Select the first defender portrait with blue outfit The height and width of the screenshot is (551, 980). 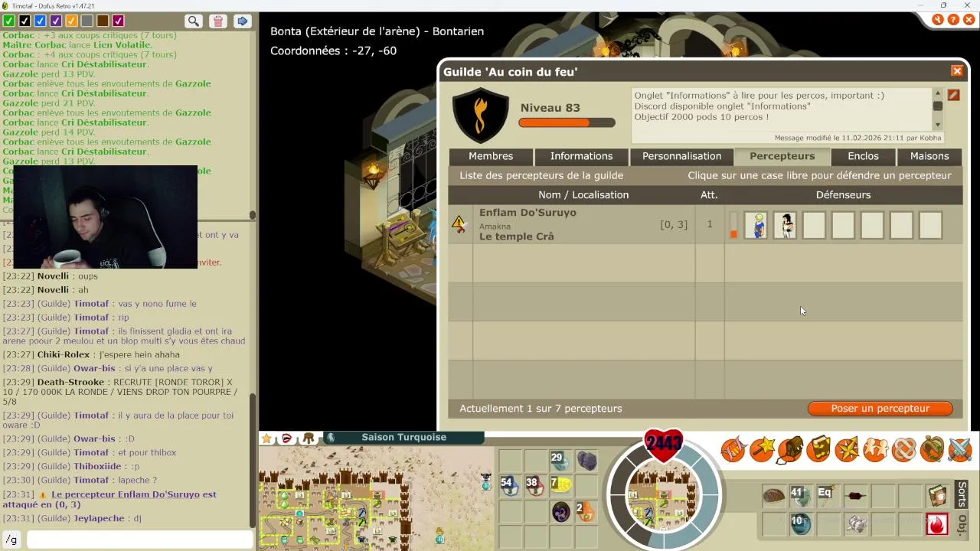point(756,225)
